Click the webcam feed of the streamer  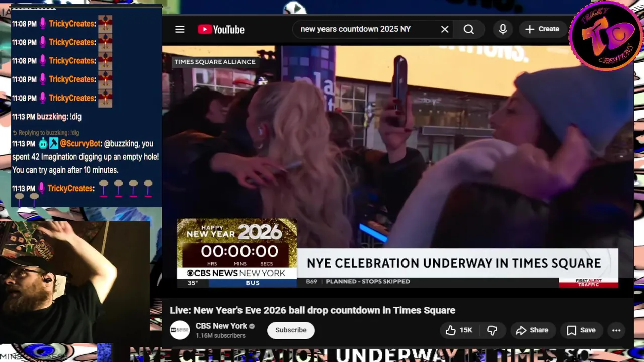(x=74, y=282)
